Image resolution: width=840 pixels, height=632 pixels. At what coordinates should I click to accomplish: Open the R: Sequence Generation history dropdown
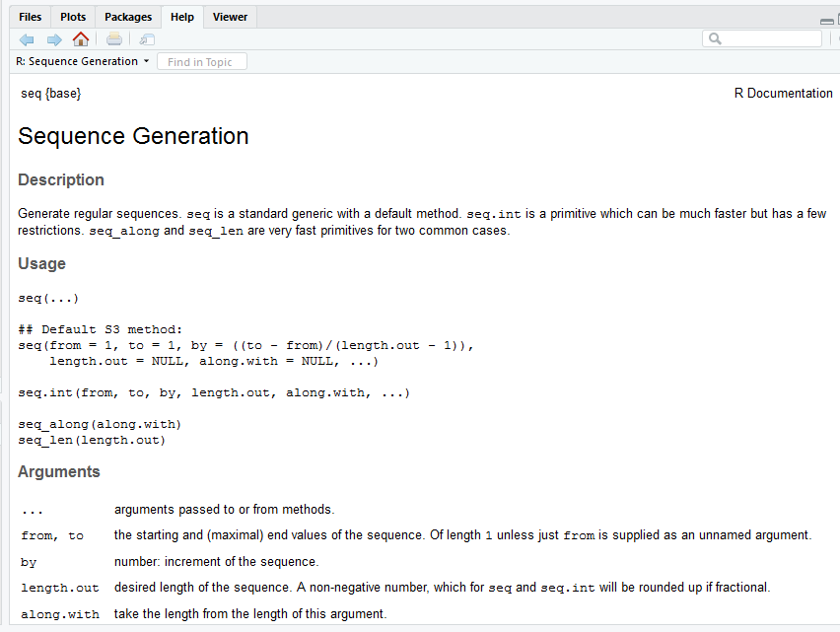(x=146, y=61)
